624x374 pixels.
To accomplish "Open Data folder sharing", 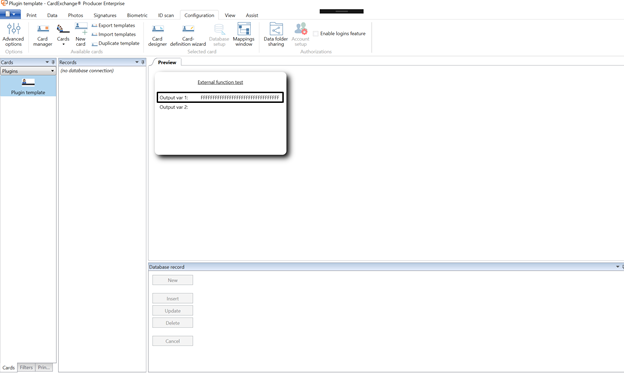I will pos(275,35).
